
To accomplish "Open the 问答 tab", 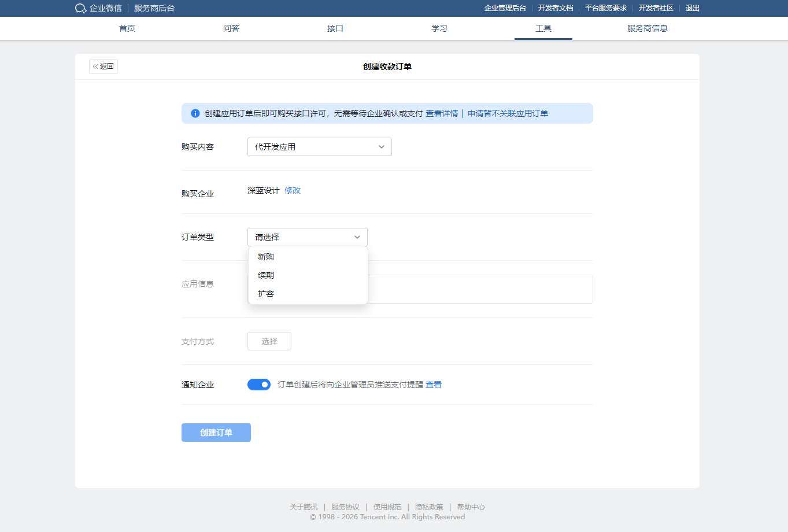I will (x=231, y=28).
